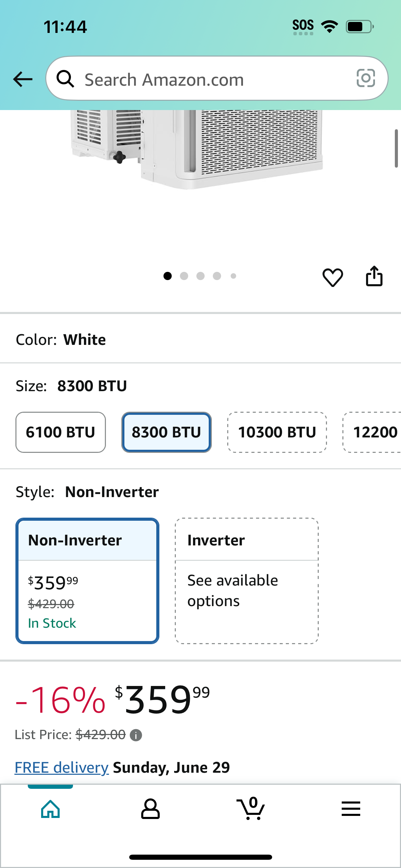This screenshot has height=868, width=401.
Task: Choose the 12200 BTU size
Action: pos(372,432)
